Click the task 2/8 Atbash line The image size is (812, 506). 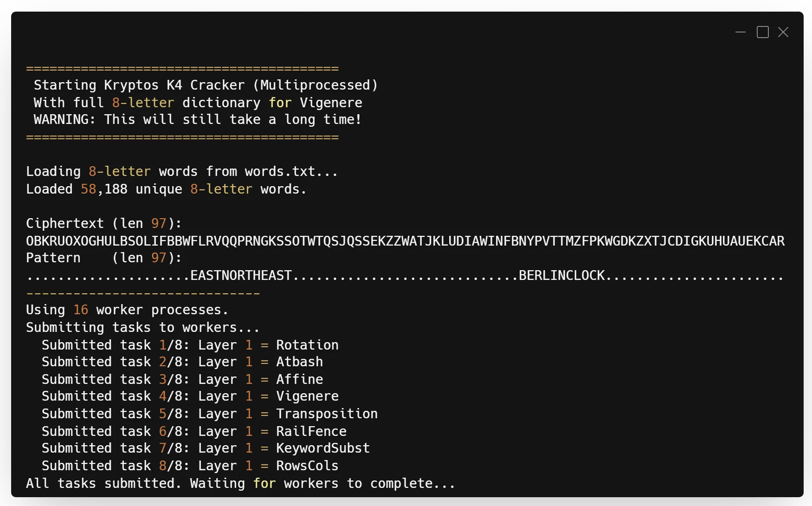pos(182,362)
